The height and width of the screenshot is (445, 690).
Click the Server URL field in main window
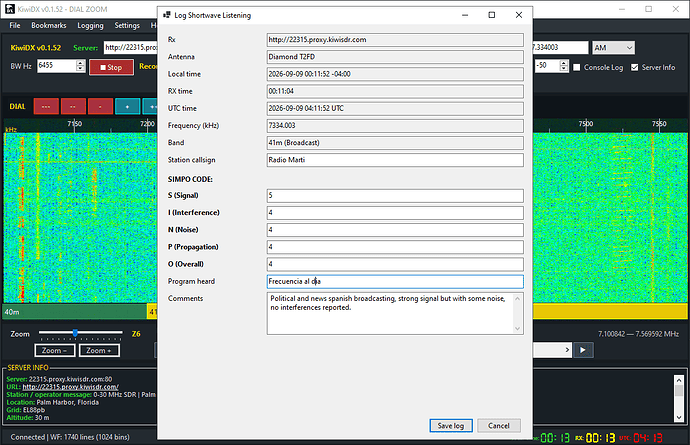[130, 48]
